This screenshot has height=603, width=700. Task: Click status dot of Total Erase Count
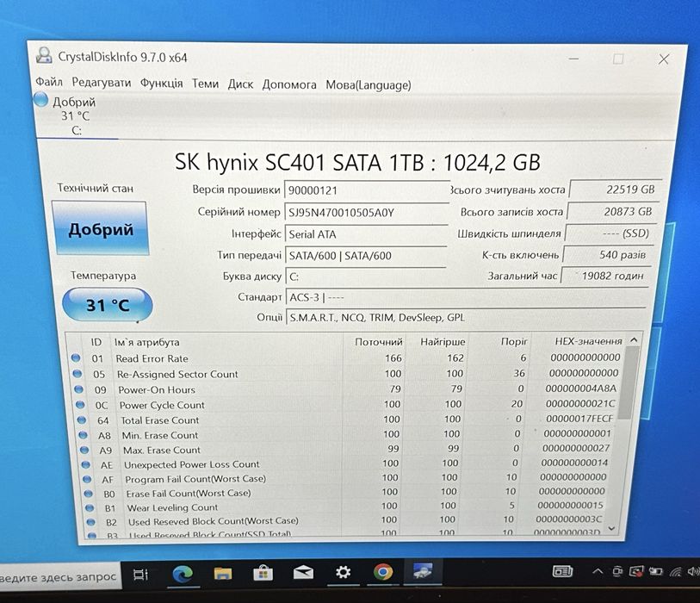[82, 420]
